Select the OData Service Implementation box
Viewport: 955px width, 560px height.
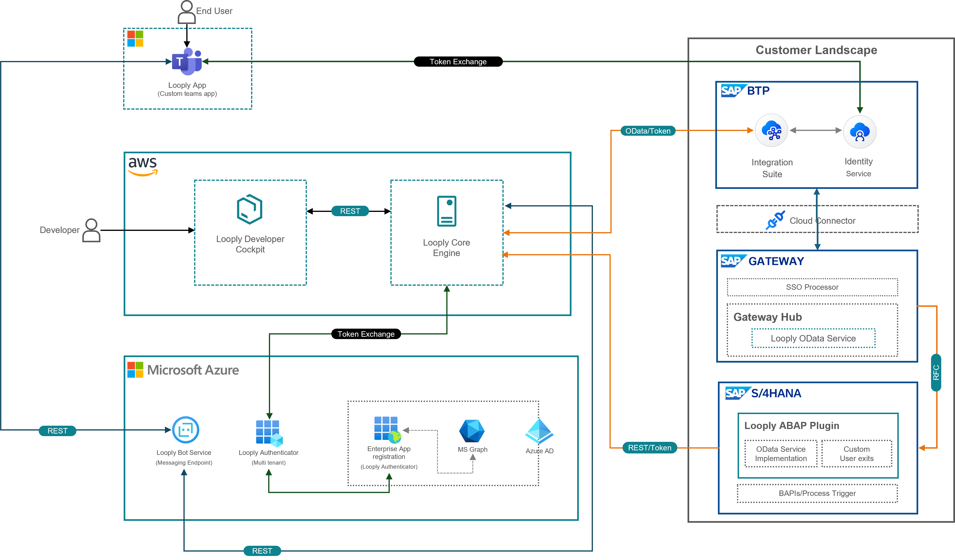point(781,453)
